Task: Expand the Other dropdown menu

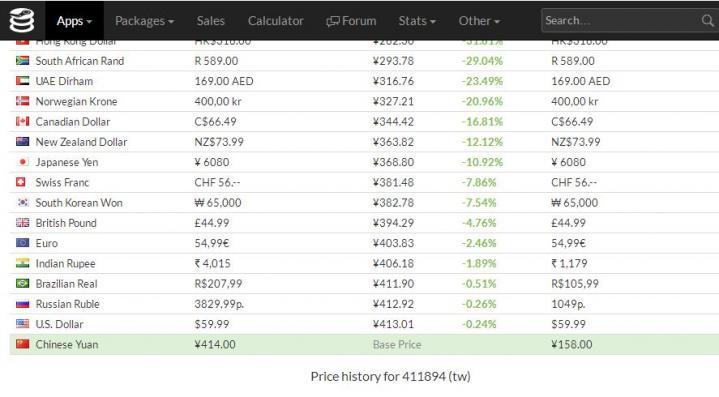Action: tap(479, 21)
